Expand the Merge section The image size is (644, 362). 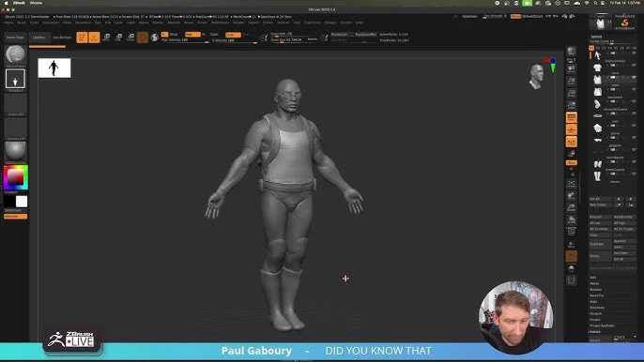click(594, 283)
